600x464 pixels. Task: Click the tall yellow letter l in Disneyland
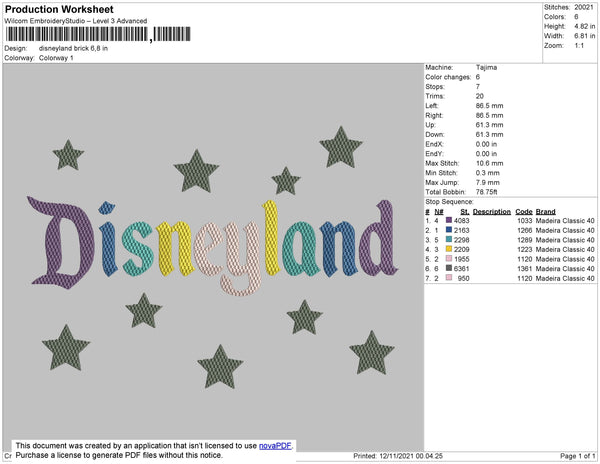[271, 238]
